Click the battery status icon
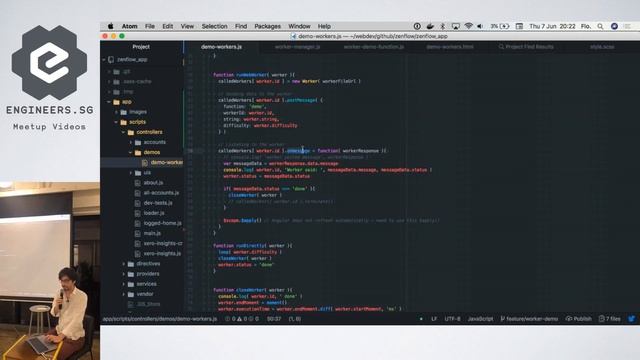This screenshot has width=640, height=360. click(500, 26)
